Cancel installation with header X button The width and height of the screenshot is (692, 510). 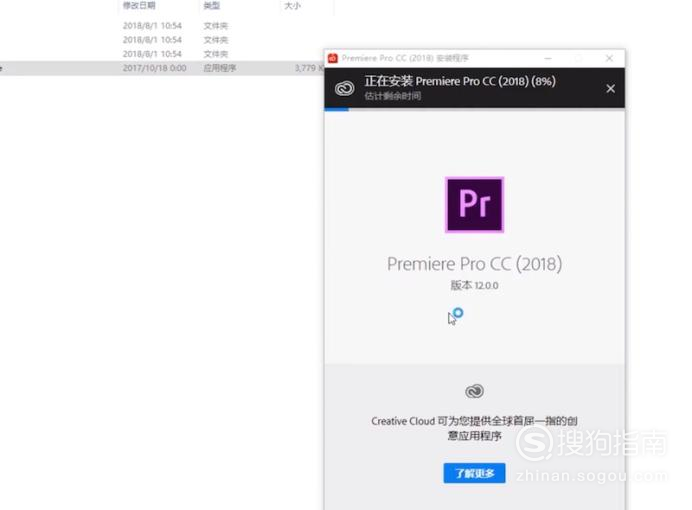[610, 89]
